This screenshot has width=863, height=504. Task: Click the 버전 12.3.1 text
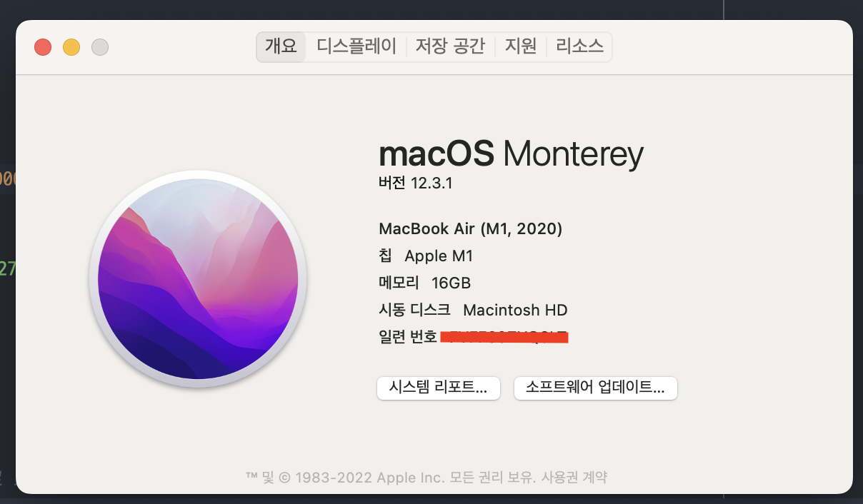(x=415, y=183)
